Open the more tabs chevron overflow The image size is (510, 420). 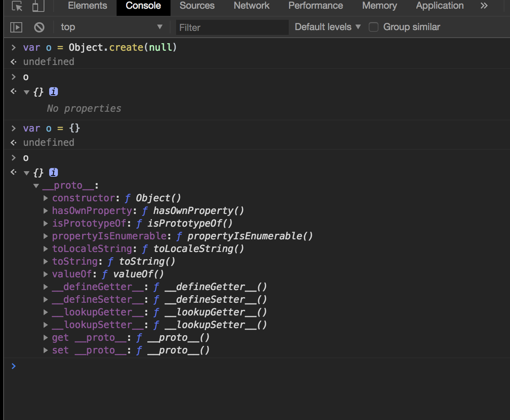coord(484,6)
